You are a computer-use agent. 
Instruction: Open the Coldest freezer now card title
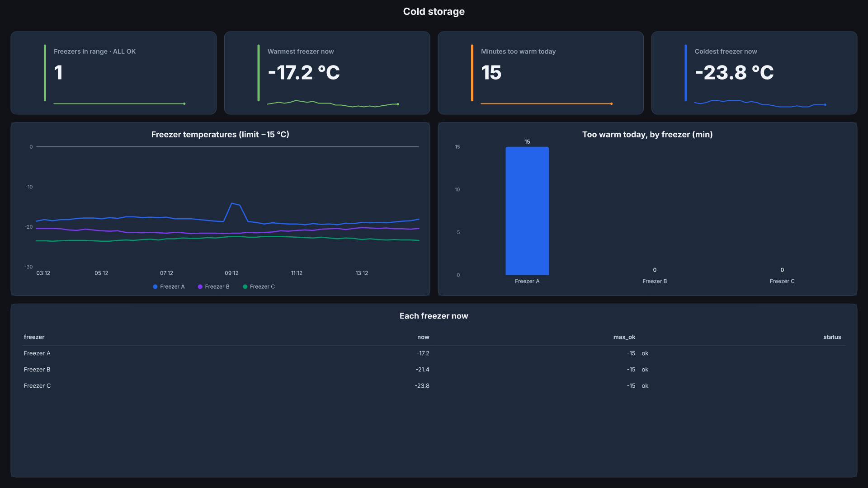point(726,52)
